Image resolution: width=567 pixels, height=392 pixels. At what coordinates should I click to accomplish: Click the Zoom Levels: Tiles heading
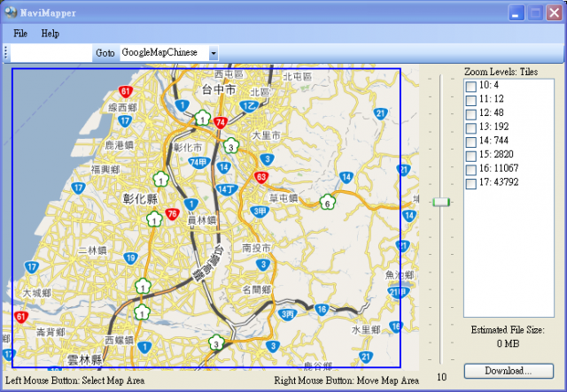pos(501,72)
